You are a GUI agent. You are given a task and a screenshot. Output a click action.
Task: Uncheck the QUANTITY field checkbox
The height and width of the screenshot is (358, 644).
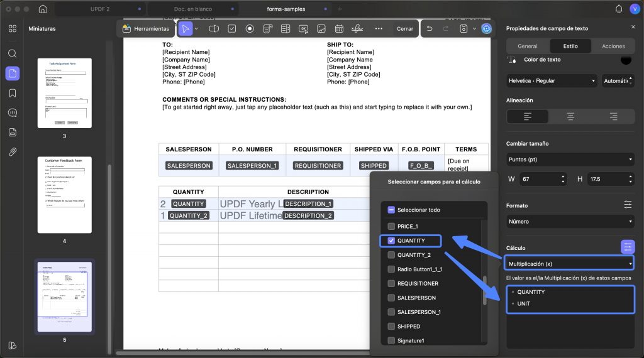click(x=391, y=241)
